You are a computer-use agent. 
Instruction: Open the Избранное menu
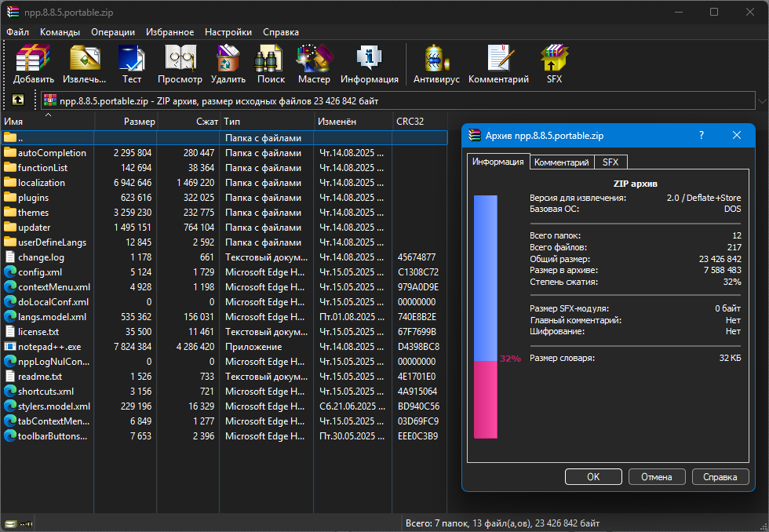coord(169,32)
